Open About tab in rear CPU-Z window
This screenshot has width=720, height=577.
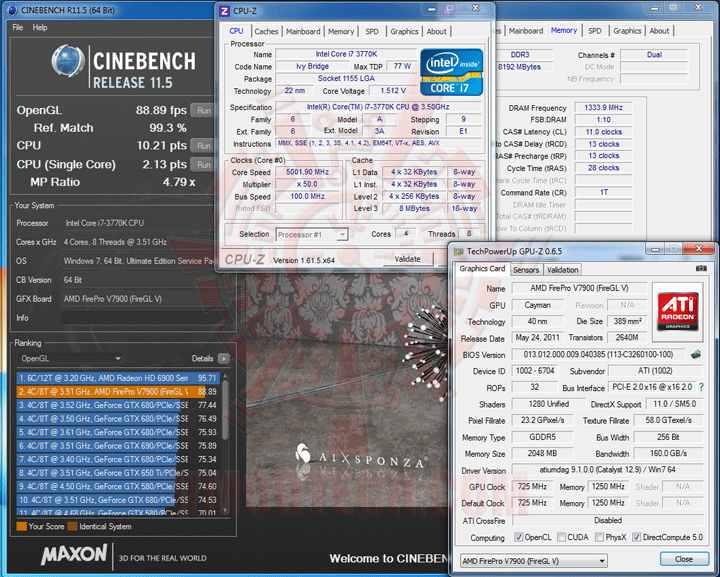(659, 31)
